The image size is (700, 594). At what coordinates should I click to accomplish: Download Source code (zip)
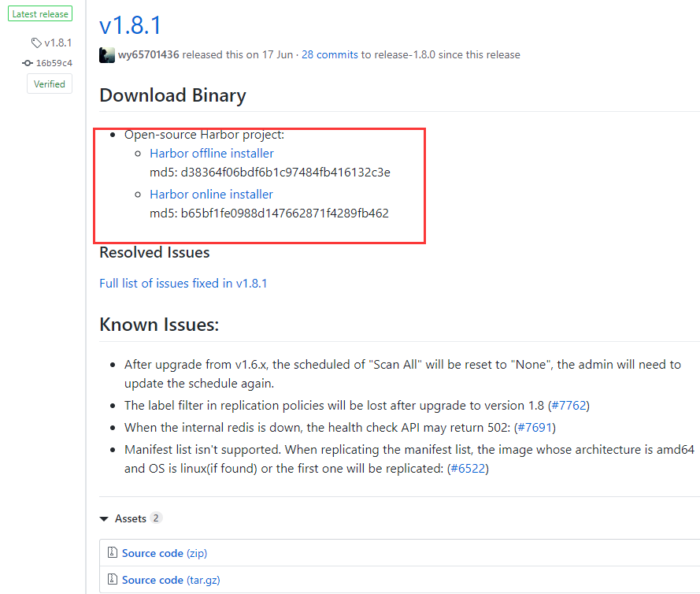(x=165, y=553)
